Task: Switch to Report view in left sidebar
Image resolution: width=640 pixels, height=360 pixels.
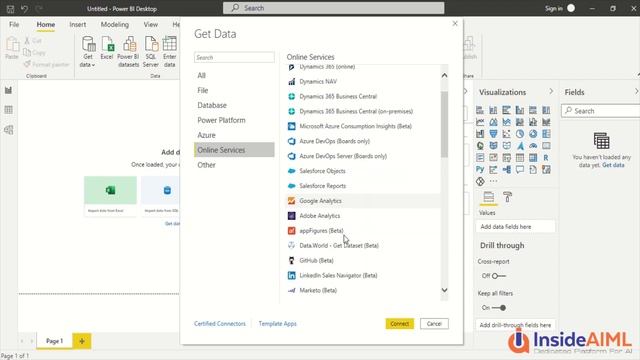Action: pos(9,90)
